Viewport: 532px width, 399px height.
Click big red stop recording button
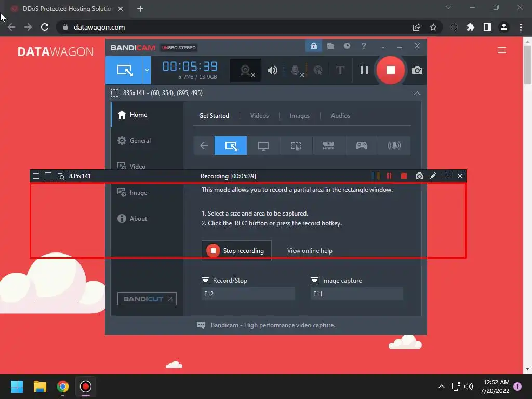coord(391,70)
